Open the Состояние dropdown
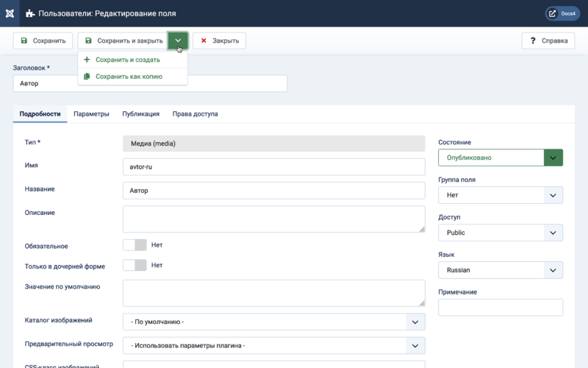The width and height of the screenshot is (588, 368). click(501, 158)
